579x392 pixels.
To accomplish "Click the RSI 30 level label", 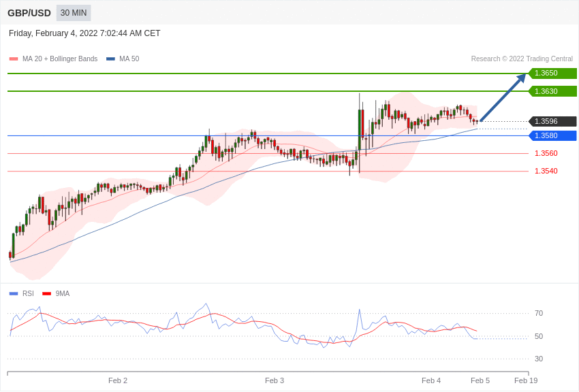I will pos(539,359).
